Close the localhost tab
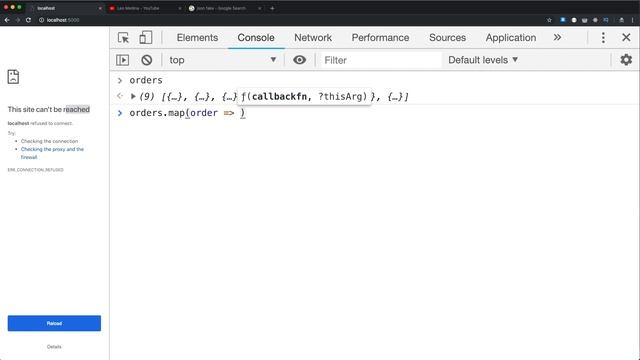Screen dimensions: 640x360 coord(100,8)
